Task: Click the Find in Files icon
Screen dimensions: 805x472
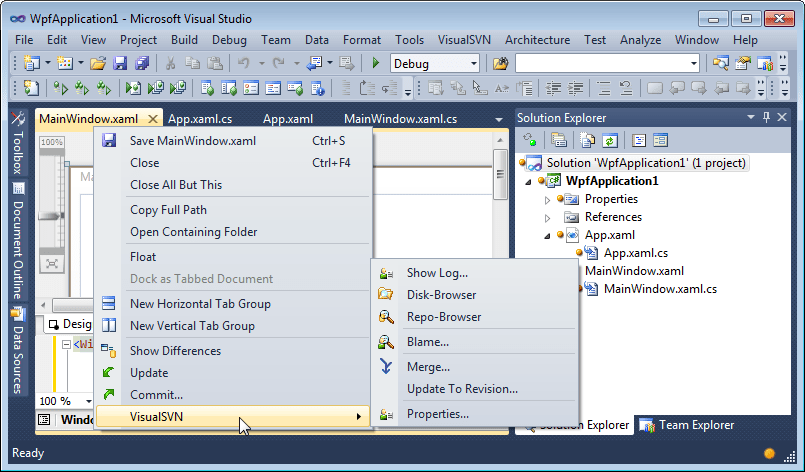Action: 501,64
